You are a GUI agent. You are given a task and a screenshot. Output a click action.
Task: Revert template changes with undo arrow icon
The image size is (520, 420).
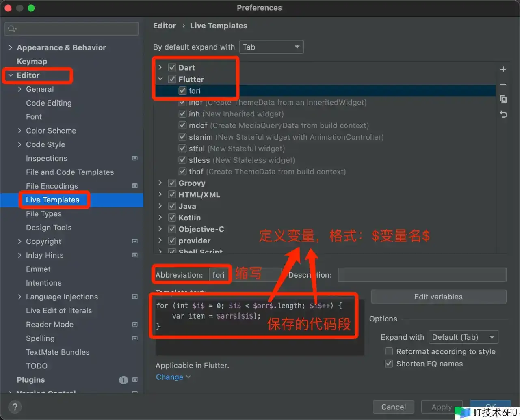503,114
